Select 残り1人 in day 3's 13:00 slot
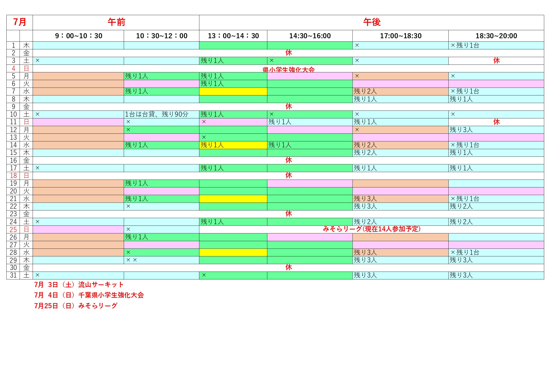555x392 pixels. click(x=233, y=61)
